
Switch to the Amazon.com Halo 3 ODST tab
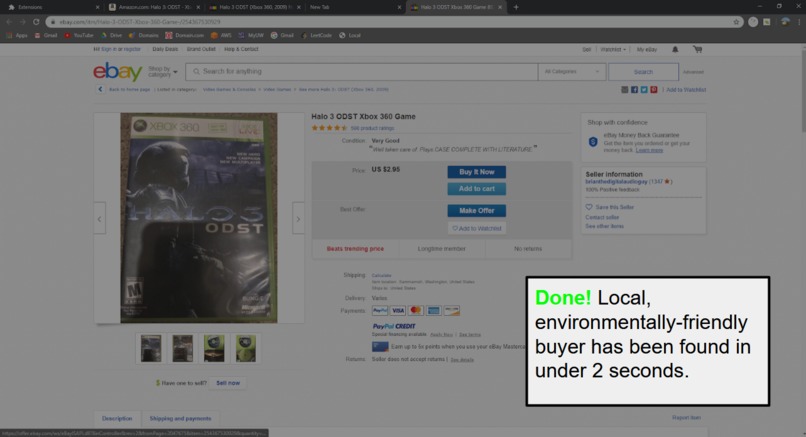tap(152, 7)
